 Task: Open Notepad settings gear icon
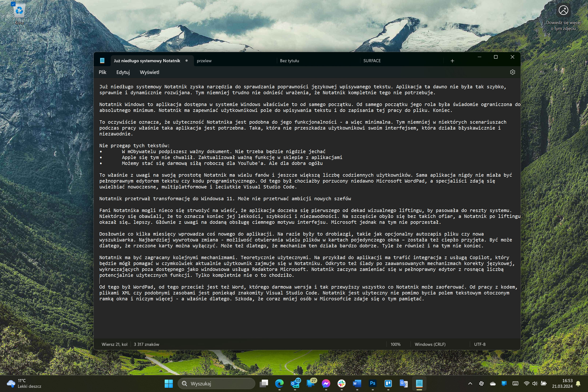point(512,72)
